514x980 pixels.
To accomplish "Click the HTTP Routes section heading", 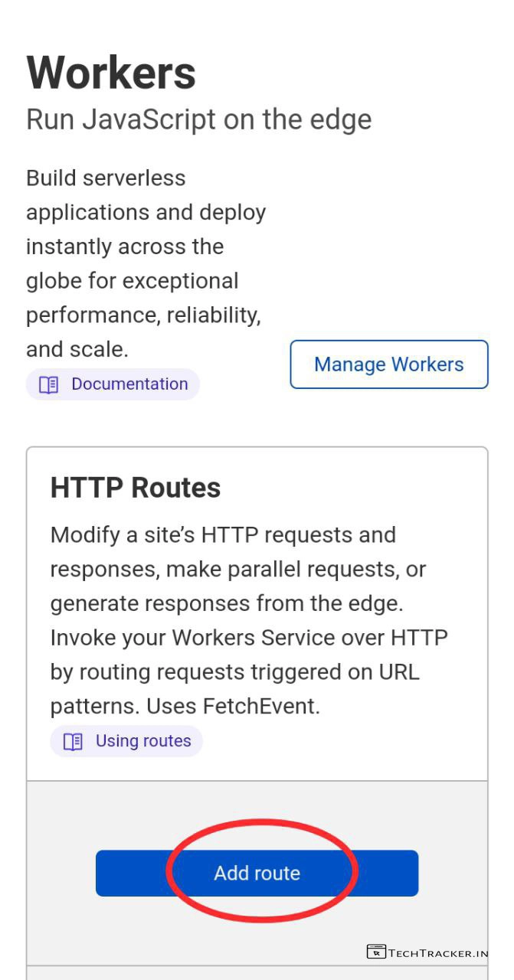I will pyautogui.click(x=136, y=488).
